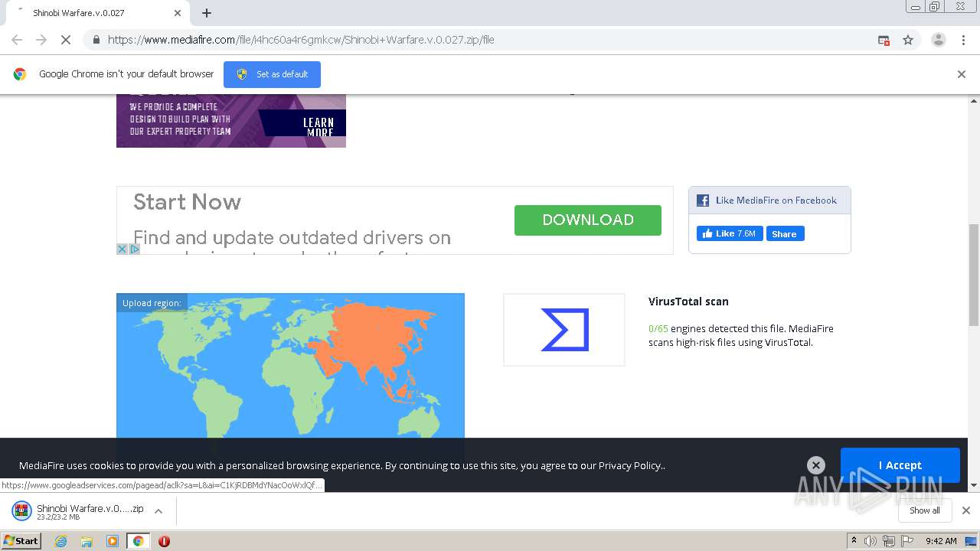Show hidden system tray icons
Screen dimensions: 980x551
click(854, 541)
